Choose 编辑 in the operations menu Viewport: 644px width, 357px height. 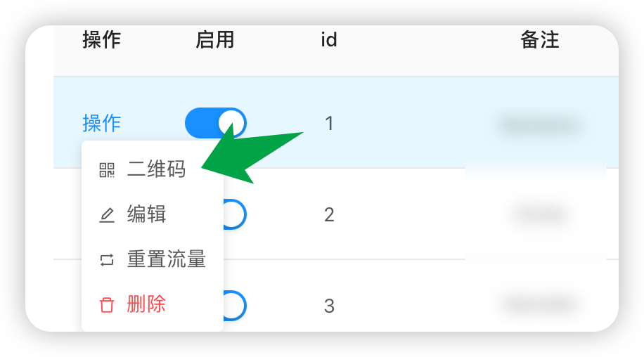click(x=147, y=214)
